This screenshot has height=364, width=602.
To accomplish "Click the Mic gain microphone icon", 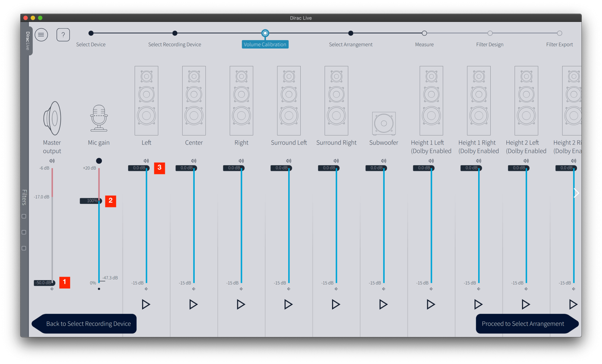I will click(99, 118).
